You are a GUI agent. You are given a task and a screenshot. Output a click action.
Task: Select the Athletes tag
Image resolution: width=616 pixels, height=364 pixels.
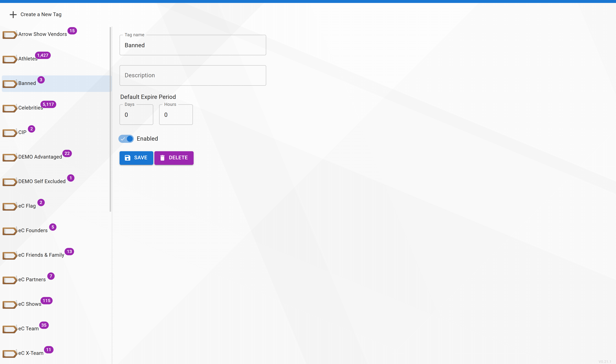click(x=28, y=59)
